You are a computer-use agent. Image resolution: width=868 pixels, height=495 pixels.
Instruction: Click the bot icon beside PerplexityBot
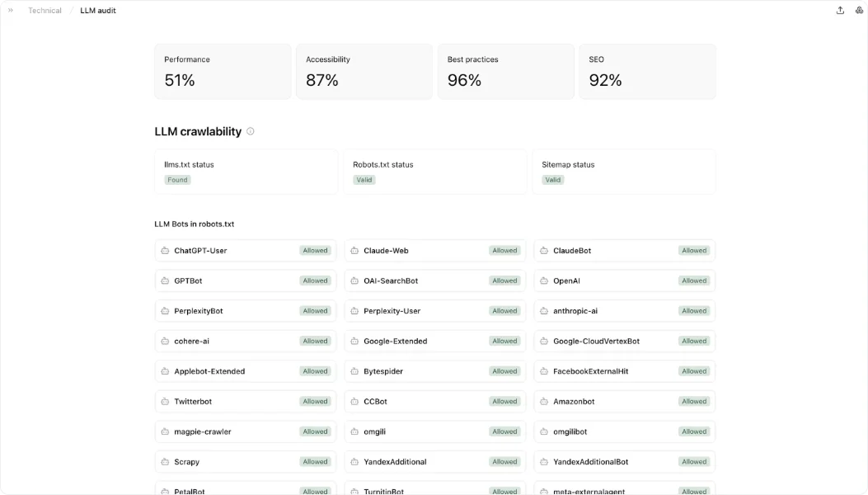(165, 311)
